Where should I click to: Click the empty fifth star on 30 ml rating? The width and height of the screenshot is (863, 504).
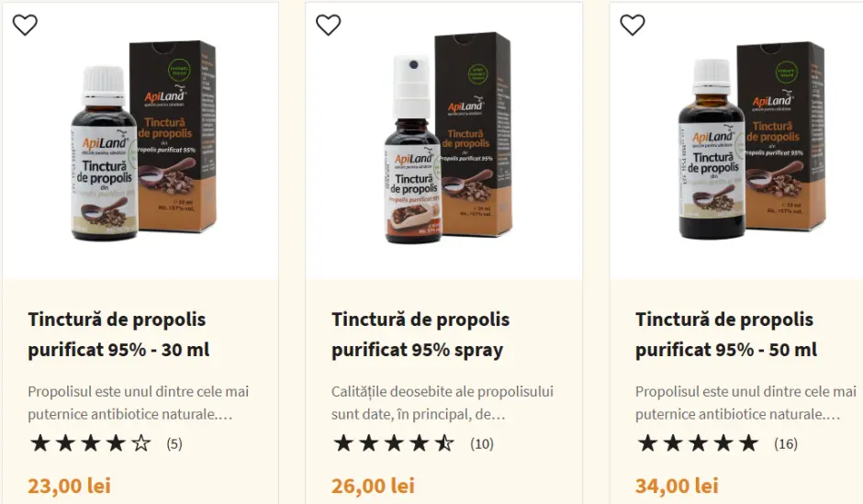tap(140, 444)
